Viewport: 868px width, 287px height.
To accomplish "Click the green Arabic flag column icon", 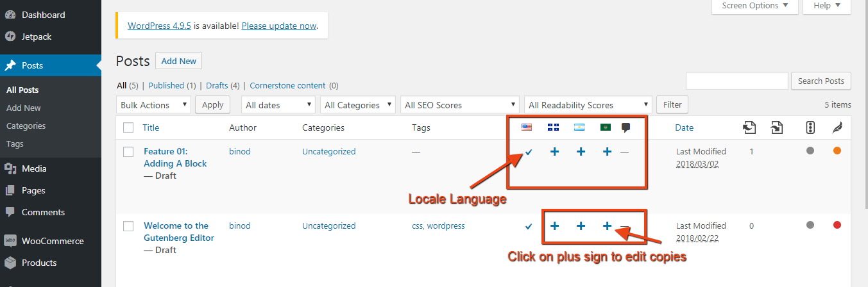I will (605, 127).
